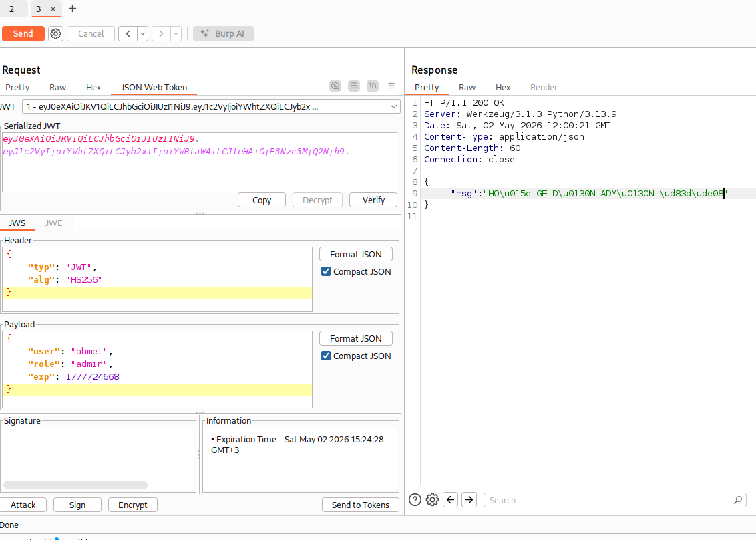This screenshot has width=756, height=540.
Task: Click the Encrypt button
Action: (133, 505)
